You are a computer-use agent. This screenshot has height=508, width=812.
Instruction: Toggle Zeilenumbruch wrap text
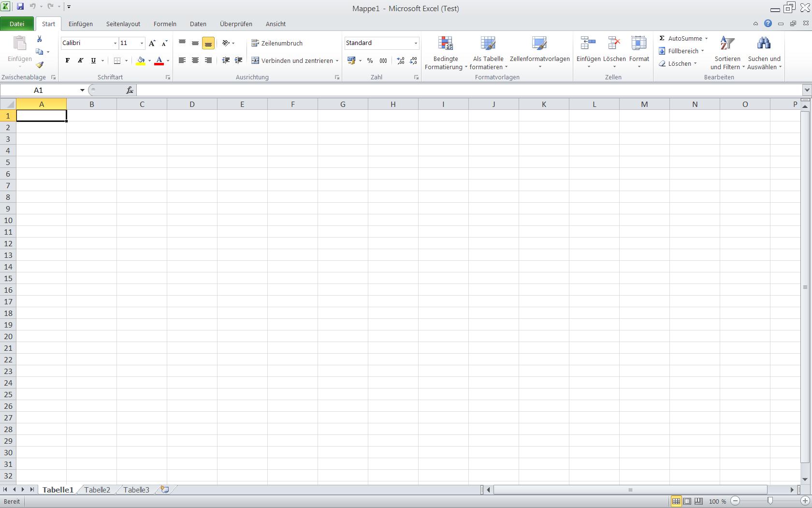[277, 43]
